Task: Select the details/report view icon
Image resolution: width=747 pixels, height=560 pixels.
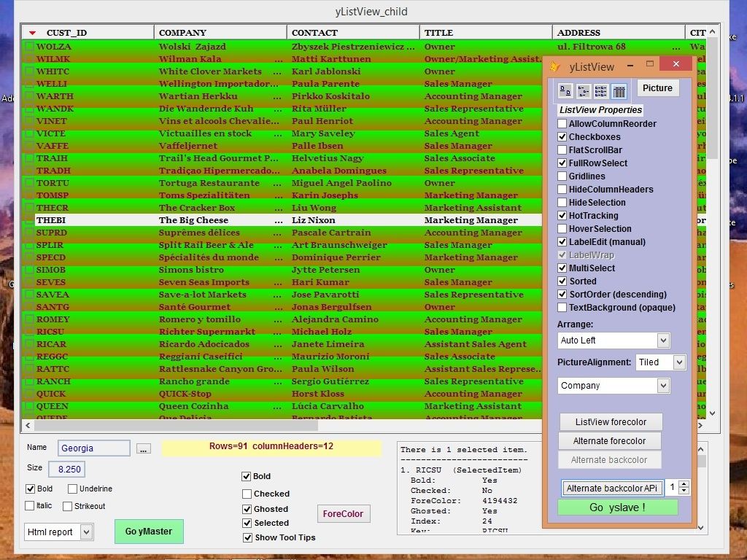Action: tap(619, 90)
